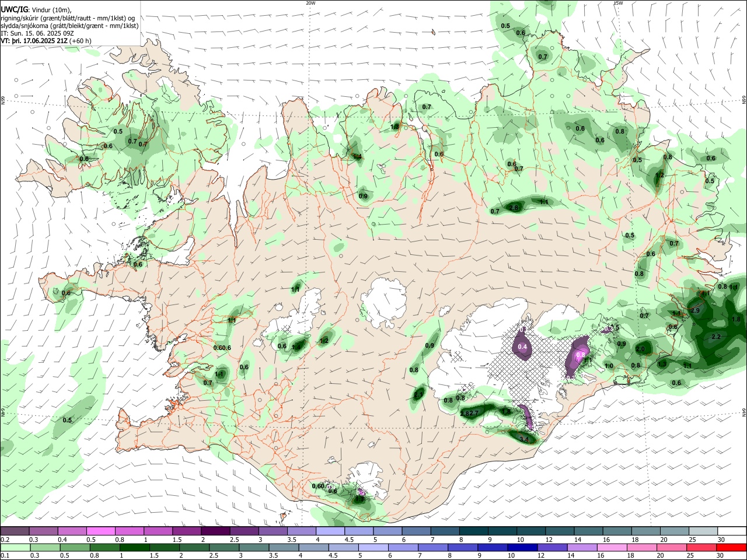Viewport: 747px width, 560px height.
Task: Select the darkest purple 2–2.5 snow swatch
Action: click(215, 531)
